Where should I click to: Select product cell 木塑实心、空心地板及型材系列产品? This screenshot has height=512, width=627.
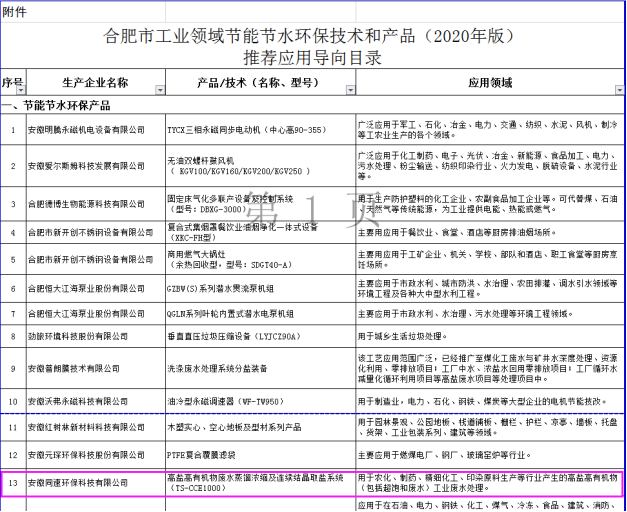pos(261,428)
